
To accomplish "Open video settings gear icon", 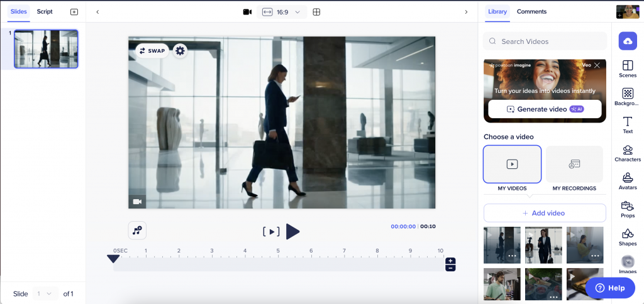I will point(180,51).
